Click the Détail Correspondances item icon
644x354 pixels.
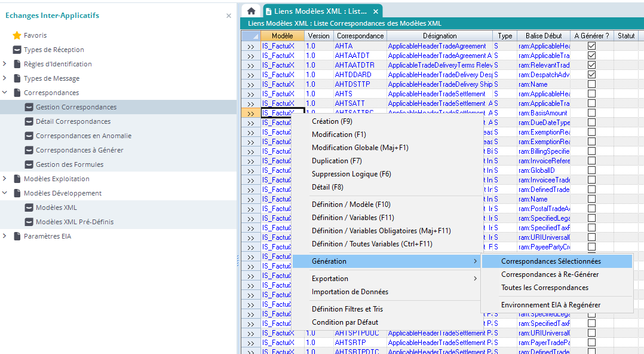29,121
